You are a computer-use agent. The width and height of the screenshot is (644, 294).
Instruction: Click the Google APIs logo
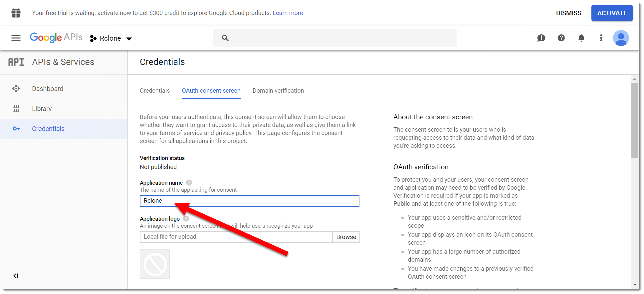coord(56,37)
